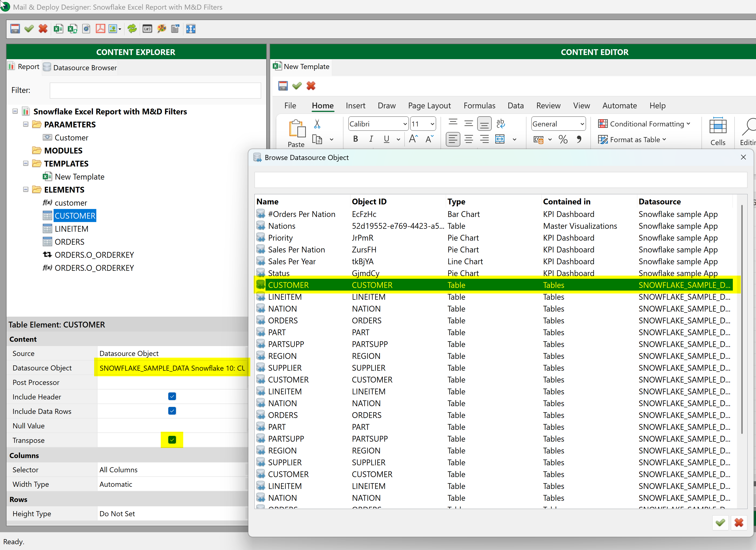
Task: Cancel dialog with red X button
Action: pos(739,522)
